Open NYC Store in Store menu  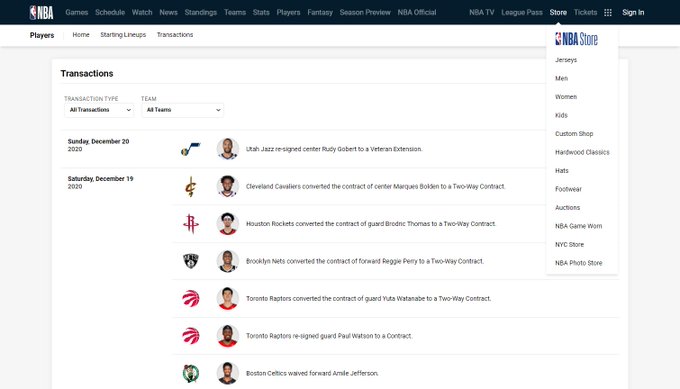[569, 245]
